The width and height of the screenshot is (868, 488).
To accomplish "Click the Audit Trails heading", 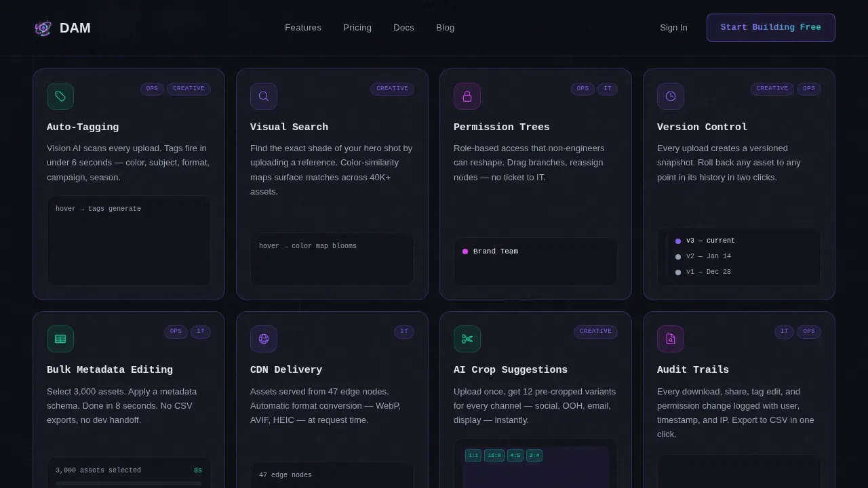I will click(x=693, y=370).
